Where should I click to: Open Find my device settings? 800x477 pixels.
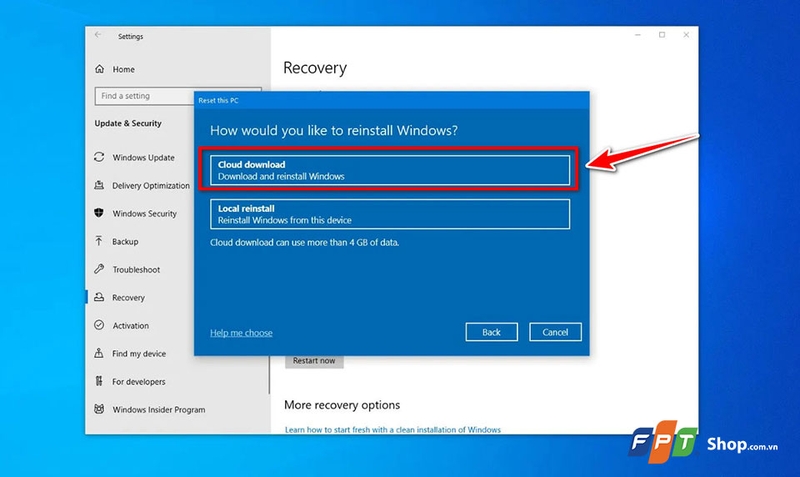[x=139, y=354]
